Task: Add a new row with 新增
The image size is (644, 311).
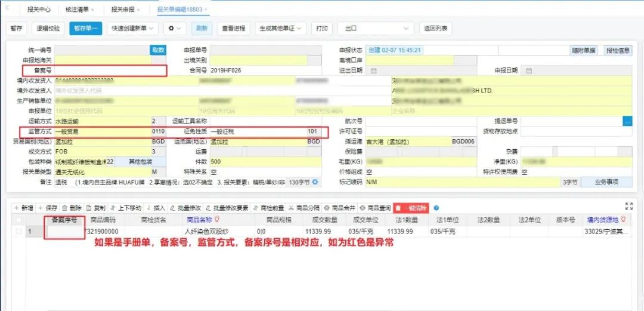Action: coord(23,208)
